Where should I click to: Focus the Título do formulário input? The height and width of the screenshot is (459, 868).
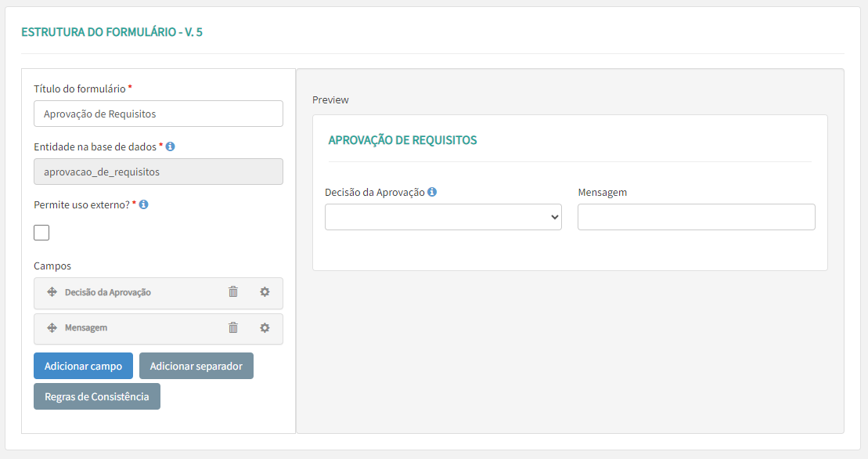click(158, 114)
